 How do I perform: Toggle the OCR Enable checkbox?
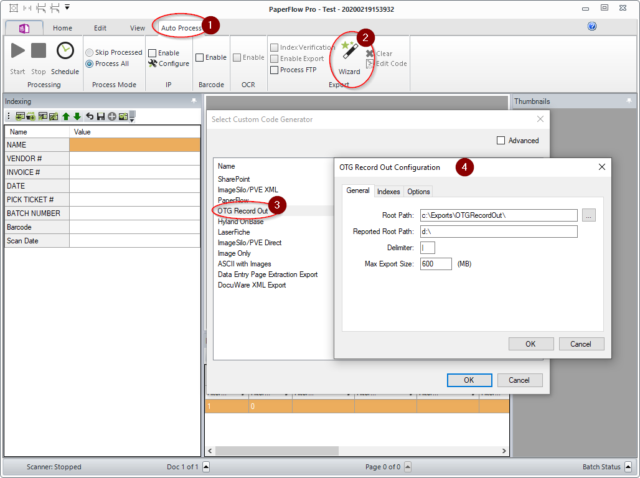coord(237,58)
